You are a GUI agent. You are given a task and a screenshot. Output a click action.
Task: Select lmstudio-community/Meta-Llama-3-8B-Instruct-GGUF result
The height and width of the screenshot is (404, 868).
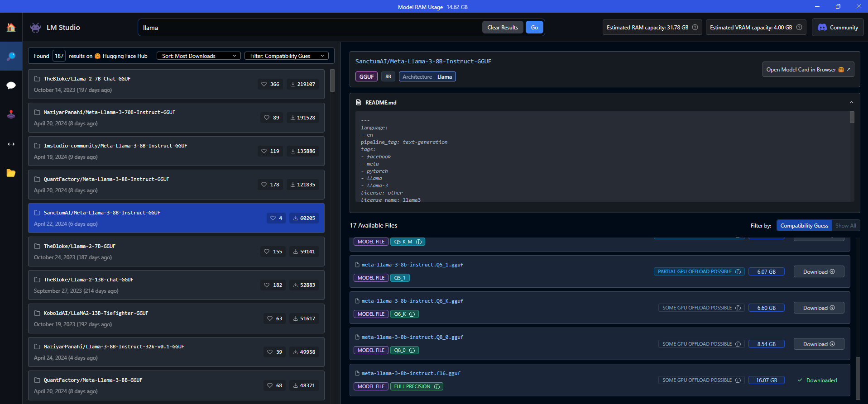coord(176,151)
